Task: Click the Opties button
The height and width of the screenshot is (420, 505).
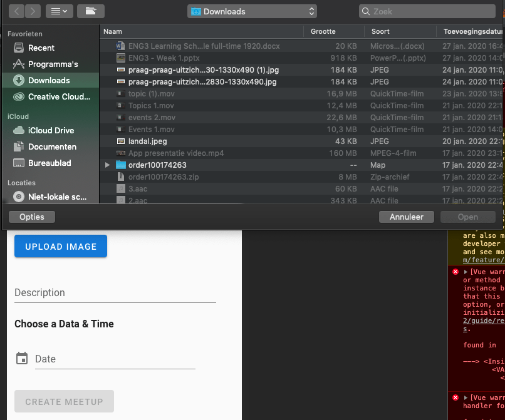Action: click(x=32, y=217)
